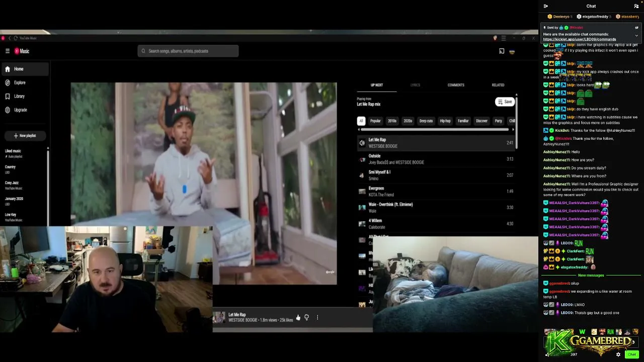Click the filter chips horizontal scrollbar

tap(435, 130)
